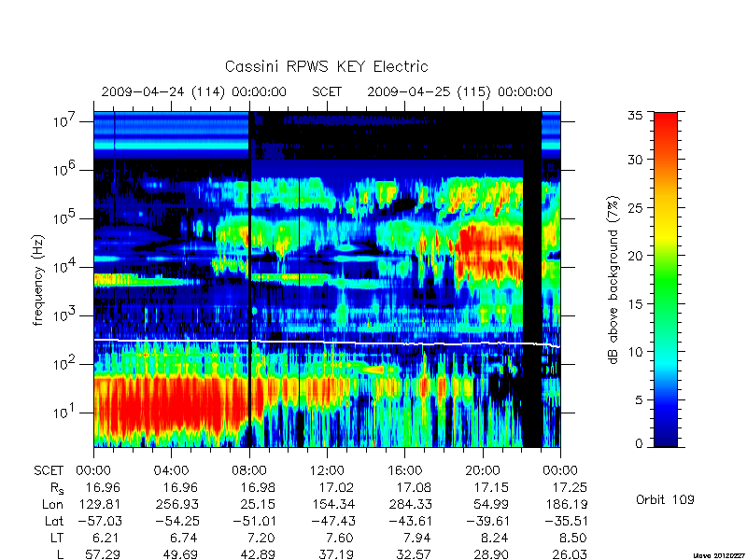Click the Lon value 256.93
This screenshot has height=560, width=747.
pos(177,504)
